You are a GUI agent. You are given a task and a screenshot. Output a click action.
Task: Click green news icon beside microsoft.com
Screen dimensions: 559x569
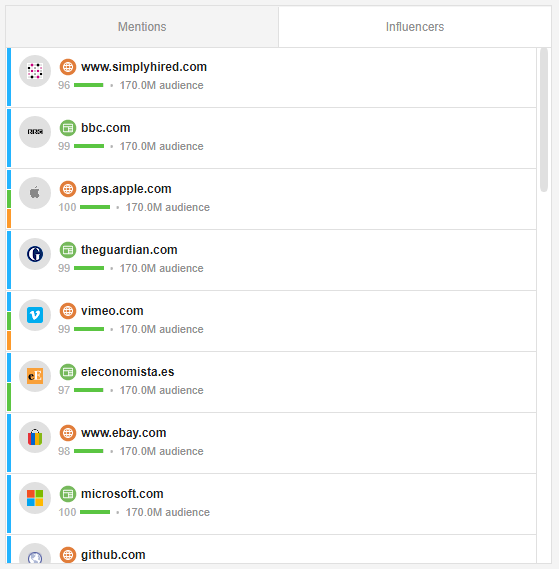(x=68, y=494)
